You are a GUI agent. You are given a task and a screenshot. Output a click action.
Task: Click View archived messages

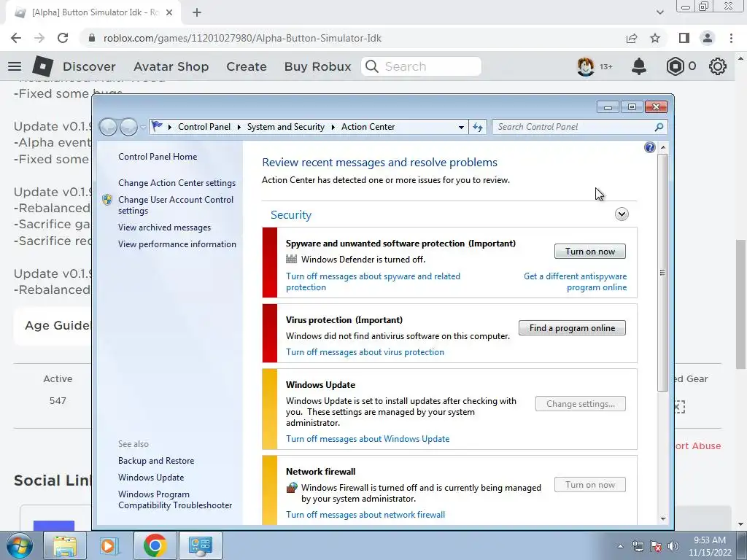(164, 227)
